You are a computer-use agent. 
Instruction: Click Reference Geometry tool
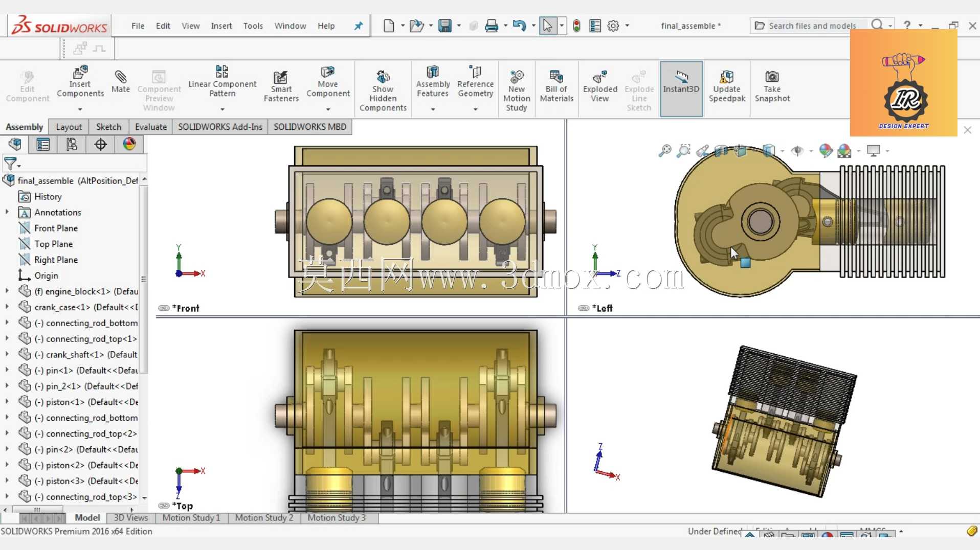point(476,82)
